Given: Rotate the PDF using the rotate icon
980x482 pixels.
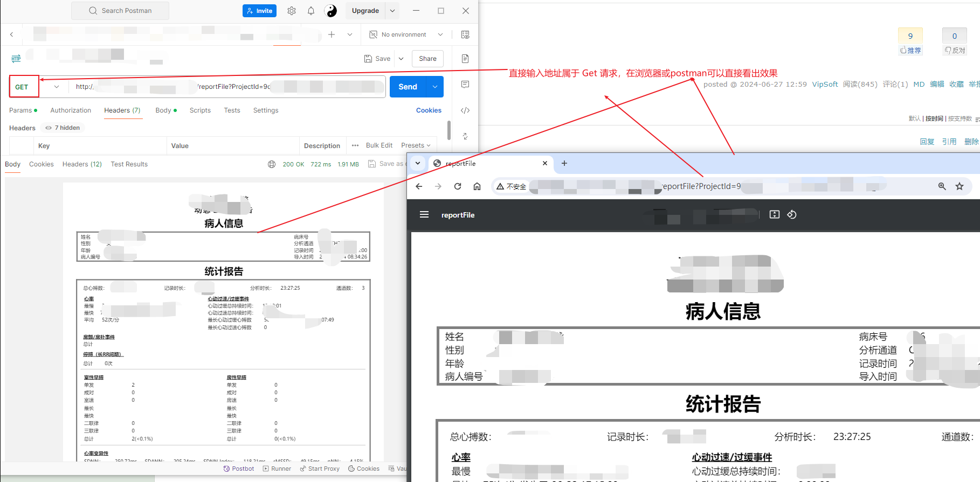Looking at the screenshot, I should (791, 214).
